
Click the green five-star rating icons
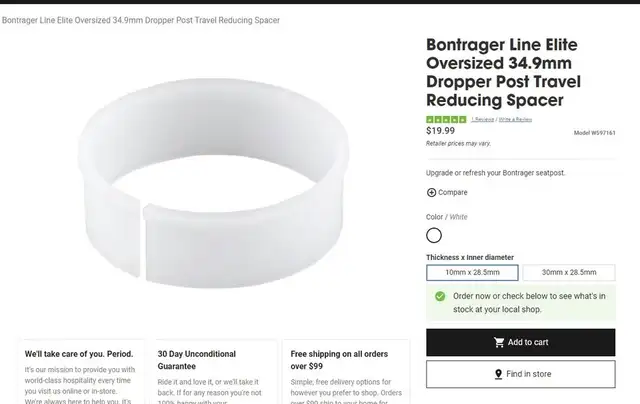click(x=446, y=120)
